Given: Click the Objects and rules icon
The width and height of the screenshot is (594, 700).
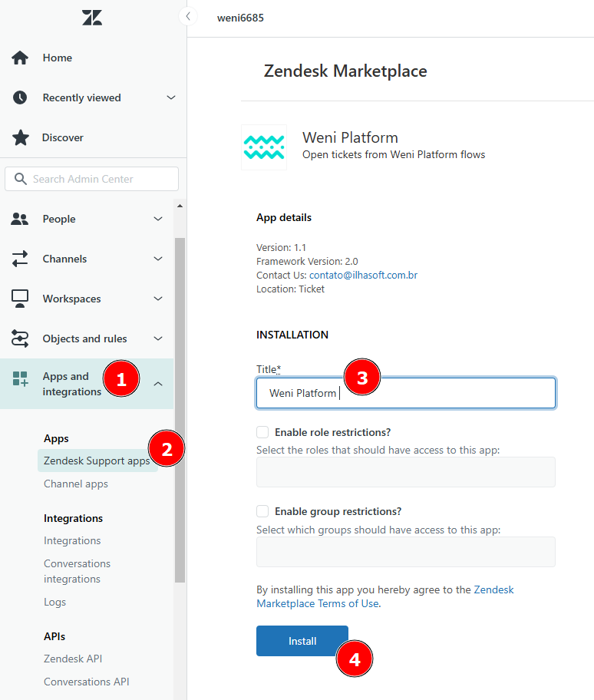Looking at the screenshot, I should (x=20, y=338).
